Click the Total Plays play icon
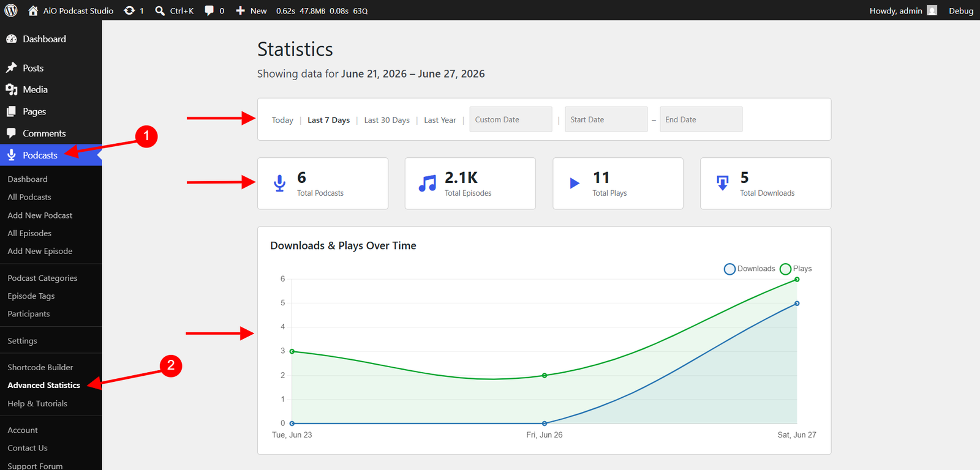 [575, 183]
